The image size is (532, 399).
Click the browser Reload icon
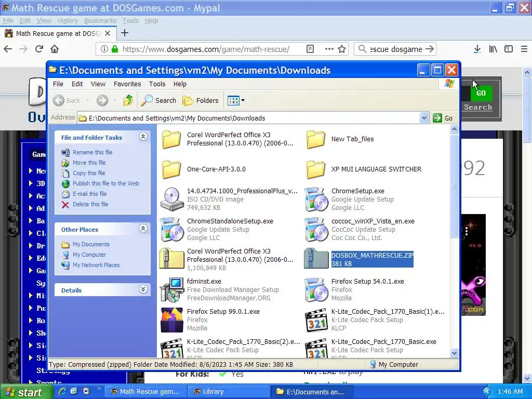pyautogui.click(x=39, y=49)
